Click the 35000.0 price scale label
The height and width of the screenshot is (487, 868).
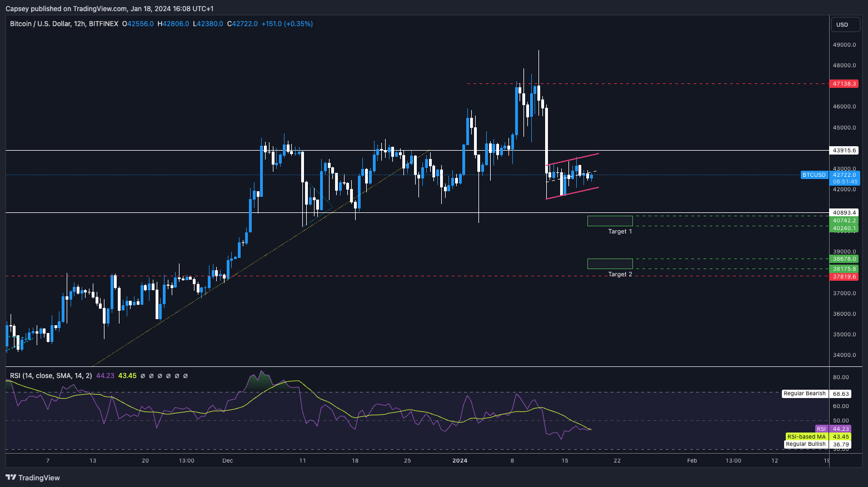coord(844,334)
